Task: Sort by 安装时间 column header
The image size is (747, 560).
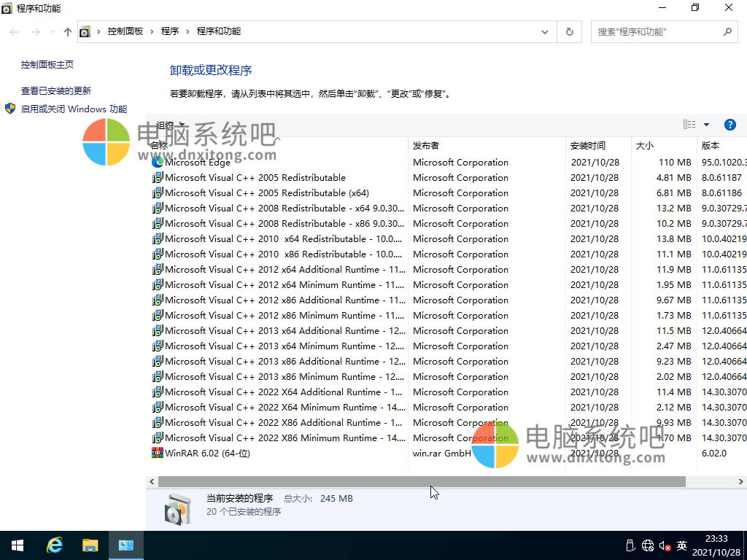Action: [x=588, y=145]
